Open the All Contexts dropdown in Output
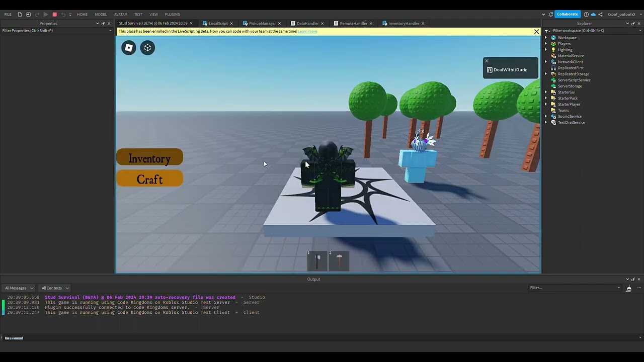 (54, 288)
